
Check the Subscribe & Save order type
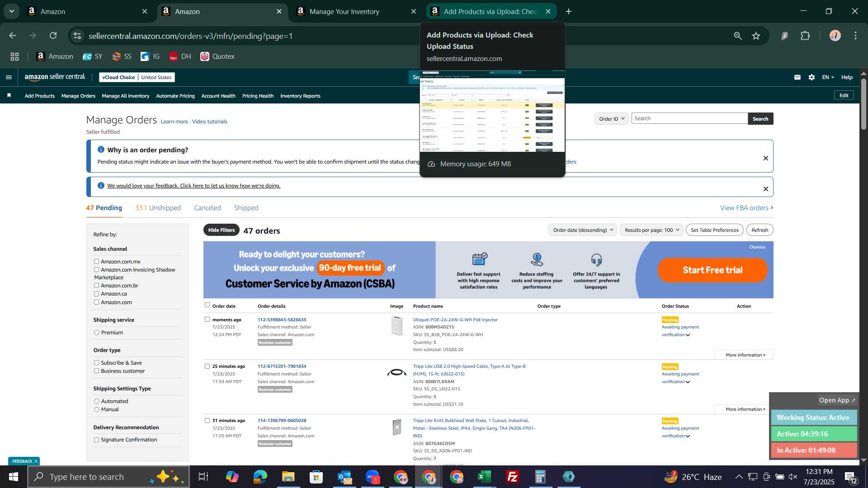pyautogui.click(x=96, y=363)
